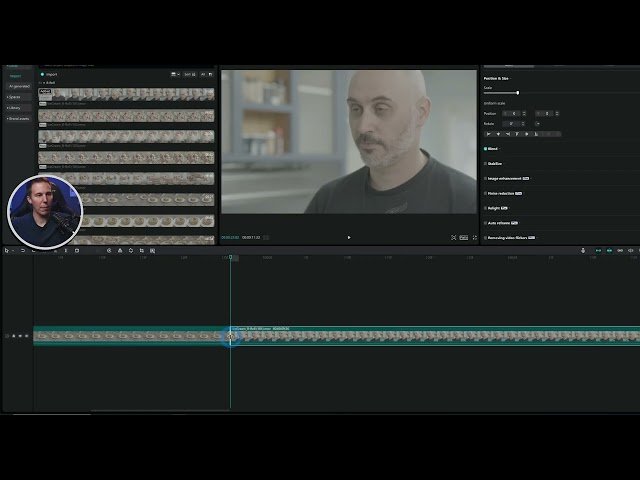Viewport: 640px width, 480px height.
Task: Click the crop icon in timeline toolbar
Action: click(x=142, y=251)
